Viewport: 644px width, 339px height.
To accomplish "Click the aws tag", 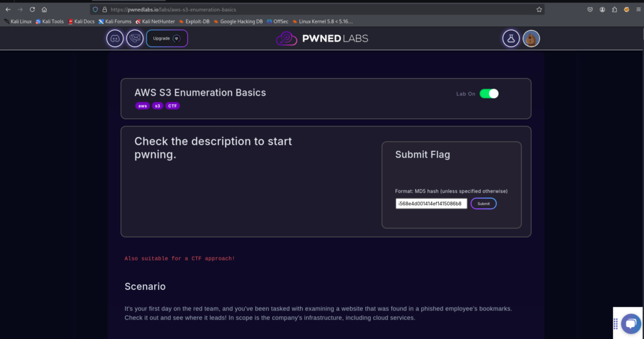I will point(143,106).
